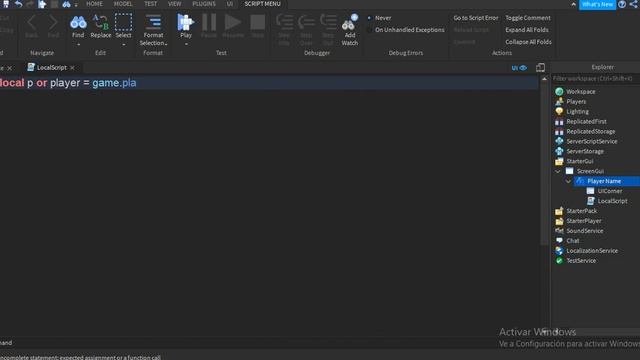Open the TEST ribbon tab

tap(150, 4)
